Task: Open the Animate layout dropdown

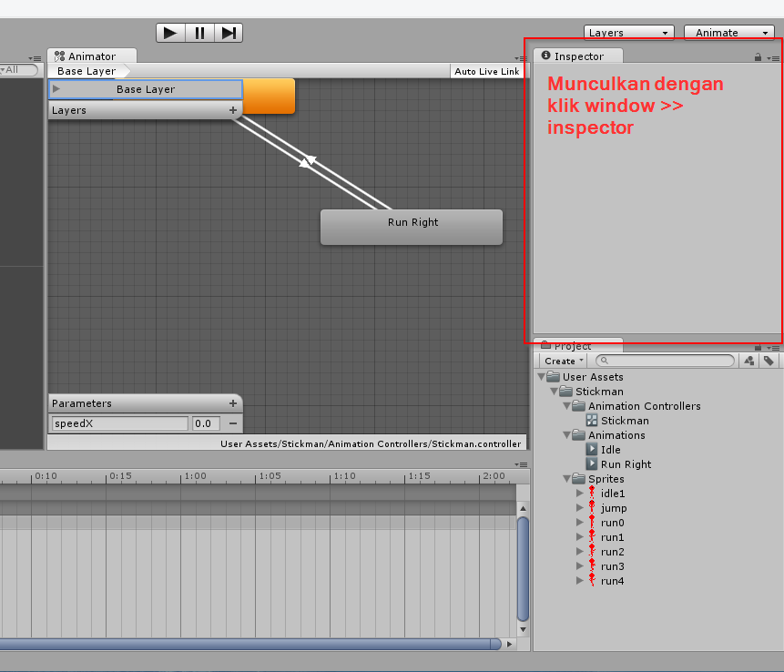Action: 728,33
